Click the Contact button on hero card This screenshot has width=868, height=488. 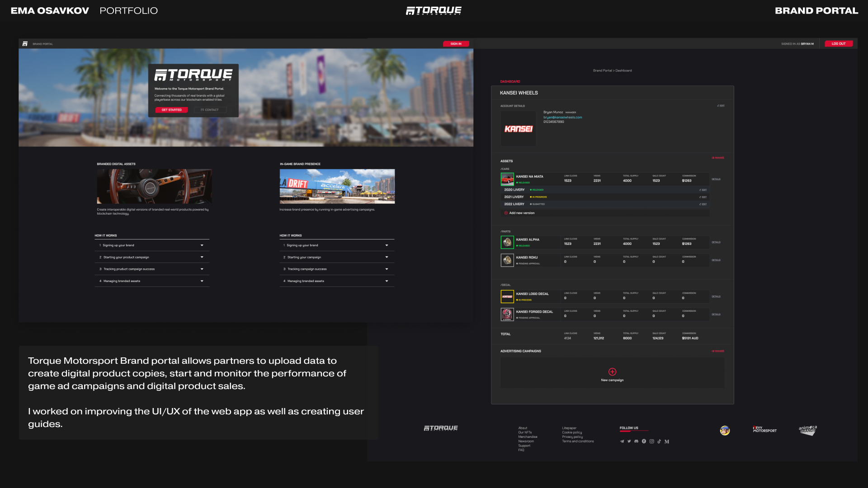pos(210,110)
